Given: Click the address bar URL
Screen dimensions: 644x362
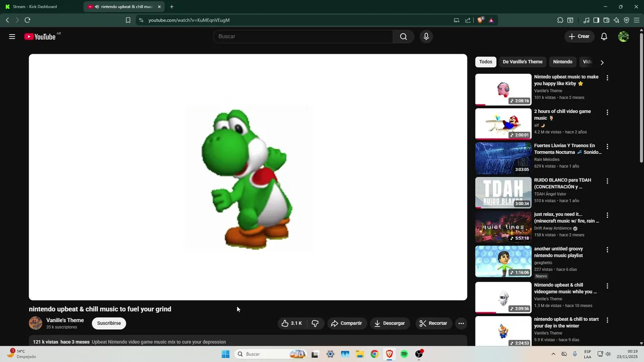Looking at the screenshot, I should (189, 20).
